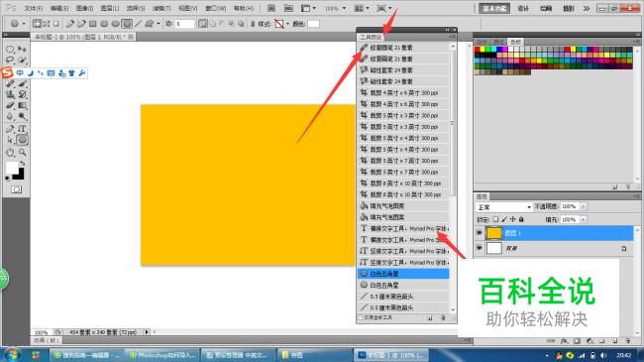Select the Eraser tool

coord(10,105)
